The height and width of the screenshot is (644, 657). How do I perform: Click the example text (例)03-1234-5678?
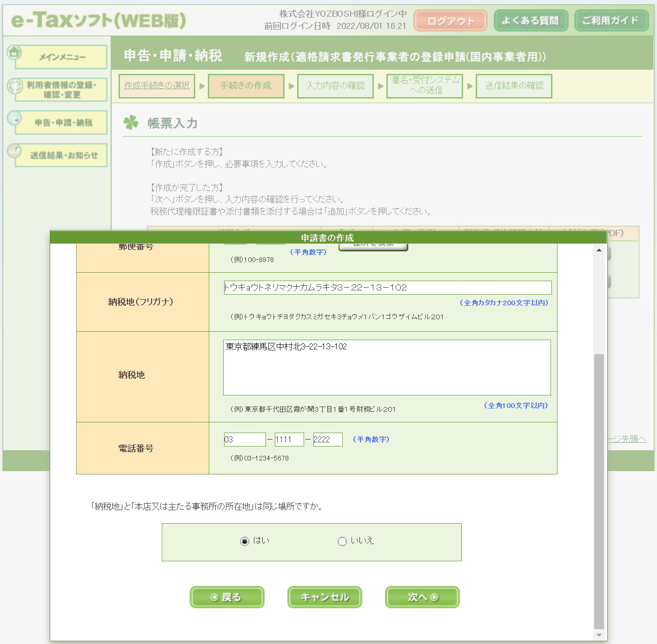[259, 458]
